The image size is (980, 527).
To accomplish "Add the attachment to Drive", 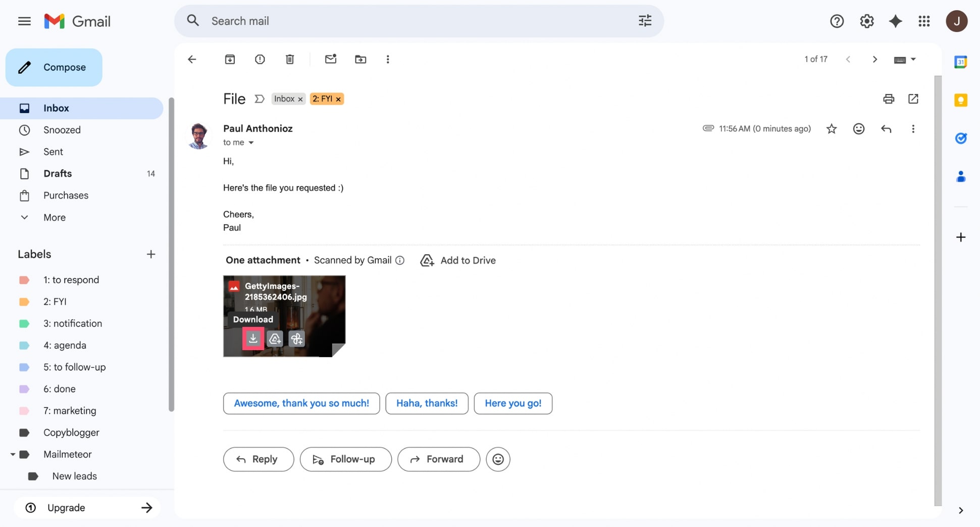I will pos(457,260).
